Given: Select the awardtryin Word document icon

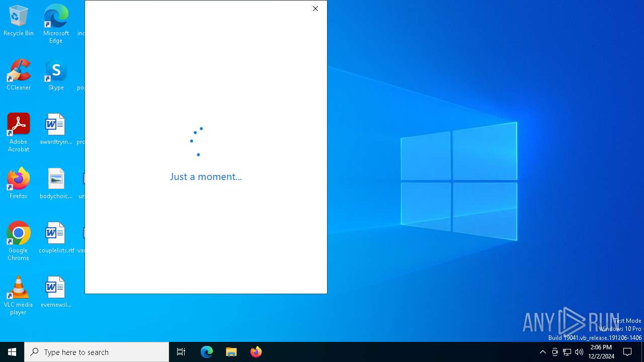Looking at the screenshot, I should (x=56, y=129).
